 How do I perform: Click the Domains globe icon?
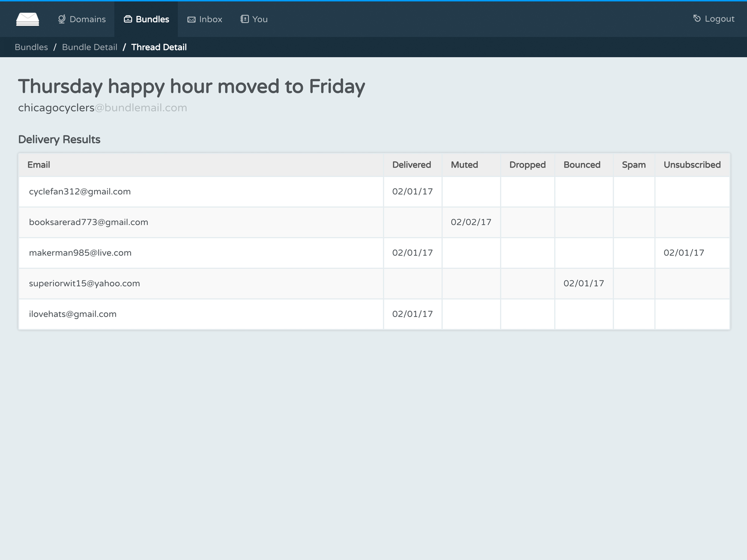62,19
